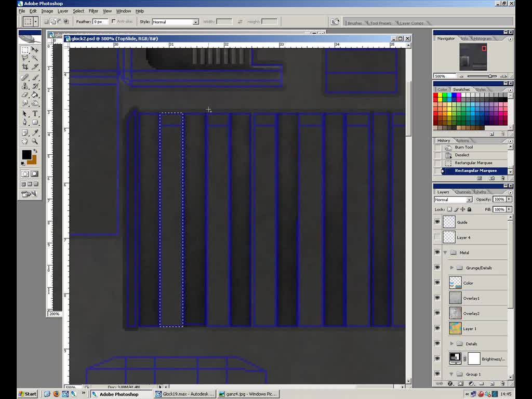Hide the Guide layer
Screen dimensions: 532x399
[437, 222]
